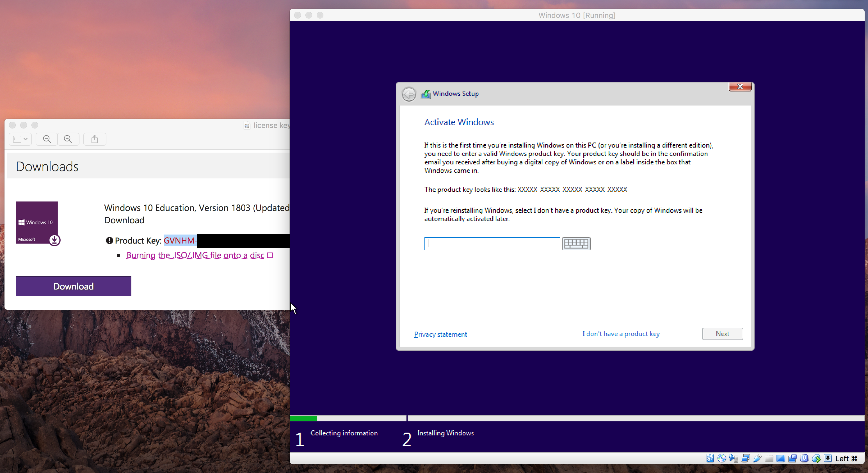Screen dimensions: 868x473
Task: Click the product key format example text
Action: (572, 189)
